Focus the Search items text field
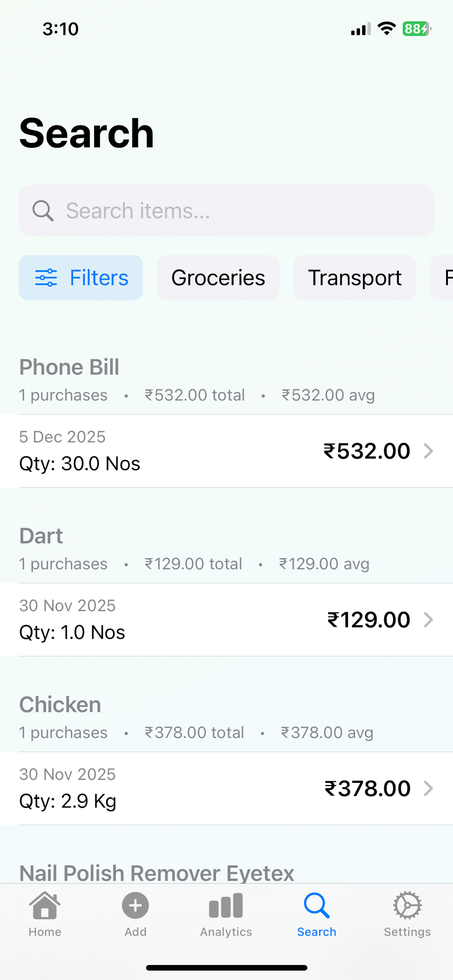This screenshot has height=980, width=453. (226, 210)
